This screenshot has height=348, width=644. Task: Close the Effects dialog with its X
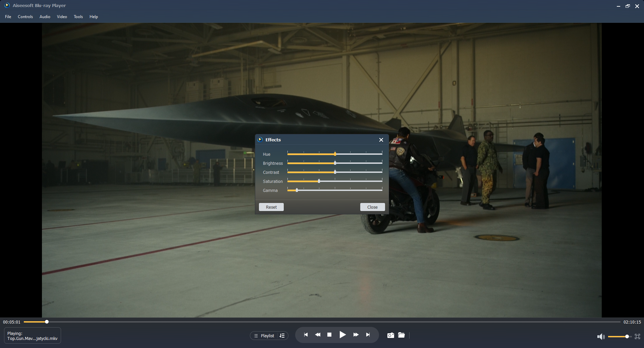[x=381, y=140]
